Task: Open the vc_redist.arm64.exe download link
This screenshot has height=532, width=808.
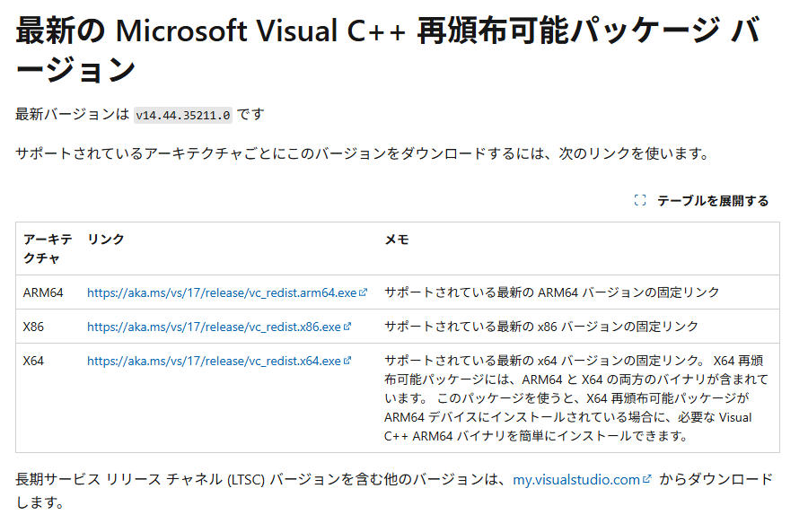Action: pos(221,292)
